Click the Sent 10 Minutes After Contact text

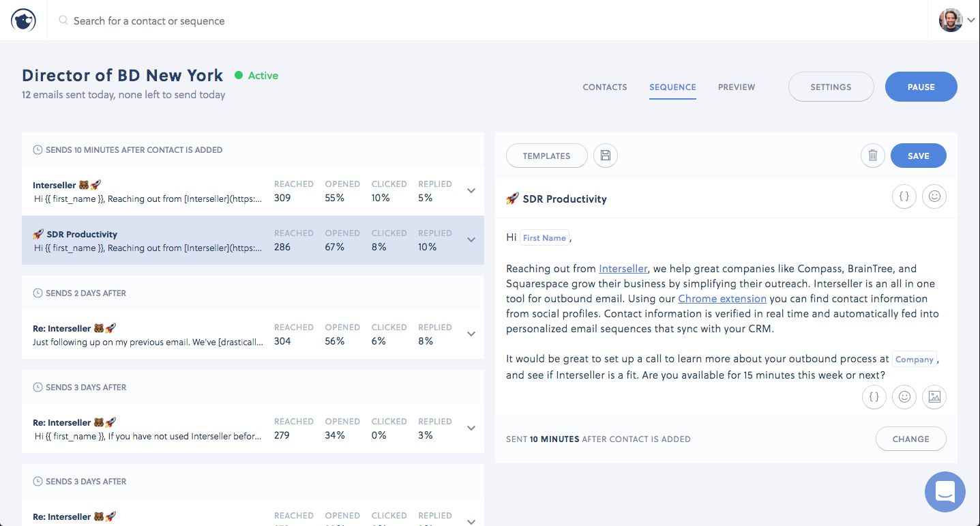(598, 439)
